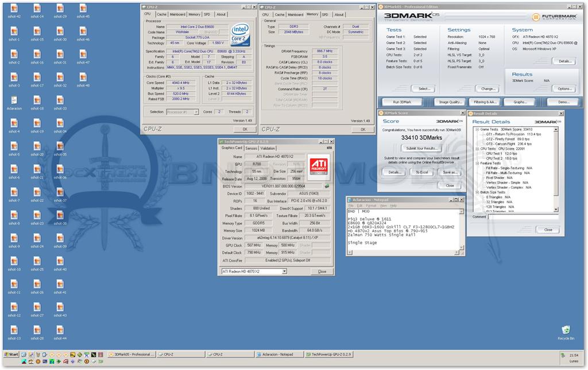Image resolution: width=588 pixels, height=370 pixels.
Task: Open the Notepad File menu
Action: coord(351,206)
